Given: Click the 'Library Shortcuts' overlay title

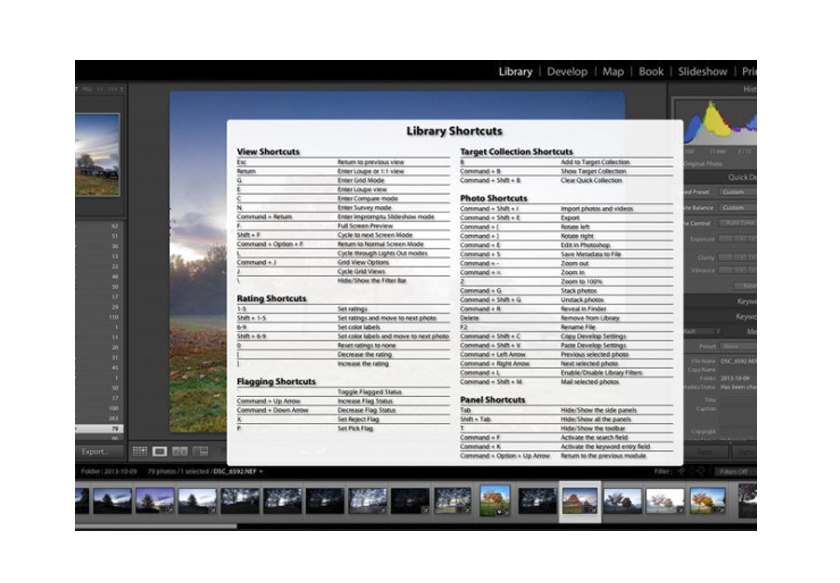Looking at the screenshot, I should [x=454, y=131].
